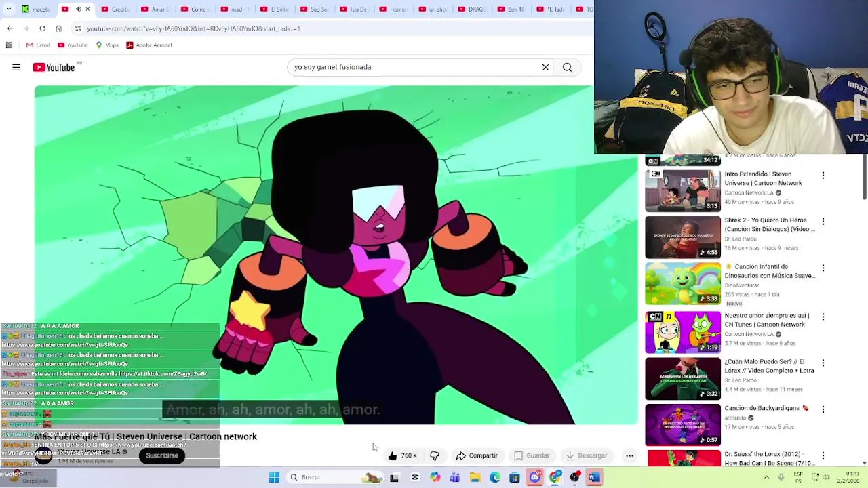Image resolution: width=868 pixels, height=488 pixels.
Task: Open Gmail bookmark
Action: point(38,45)
